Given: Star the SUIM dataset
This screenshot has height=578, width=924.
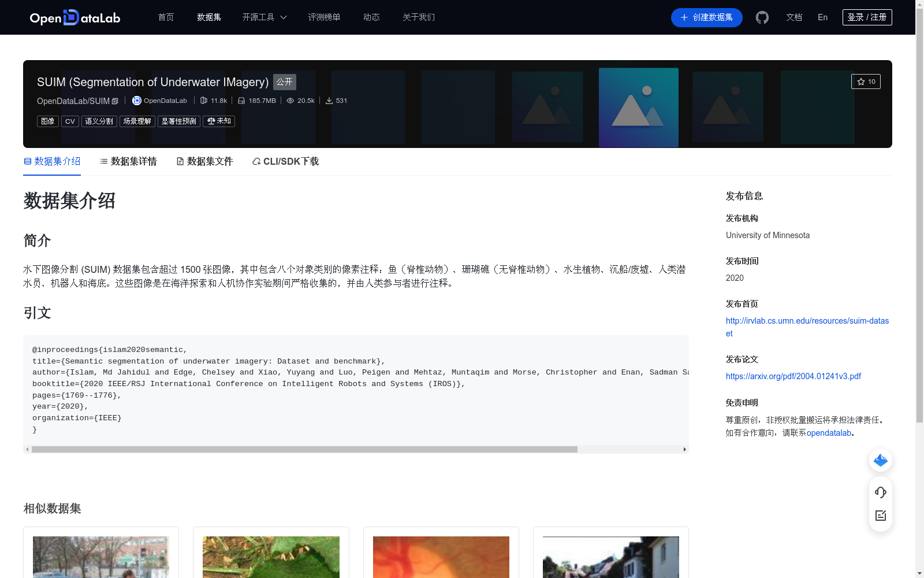Looking at the screenshot, I should [x=866, y=81].
